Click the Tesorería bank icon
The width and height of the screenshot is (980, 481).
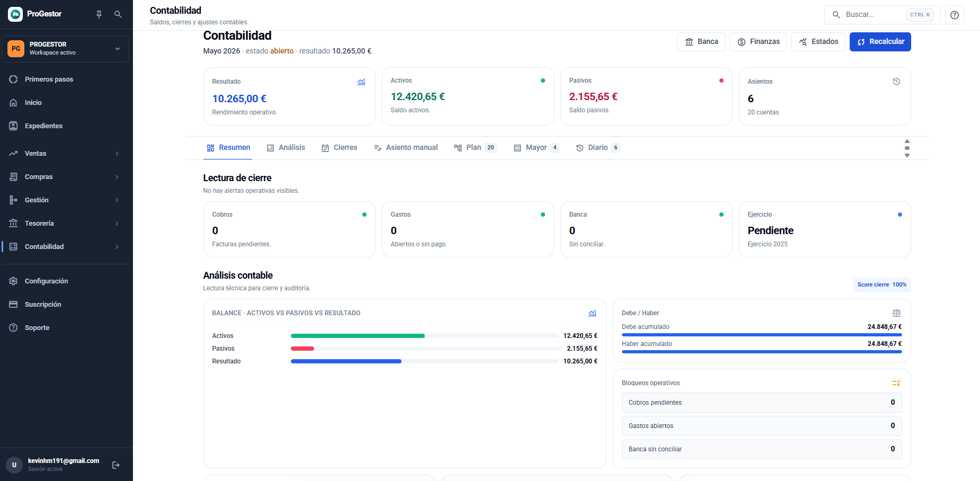pos(13,224)
